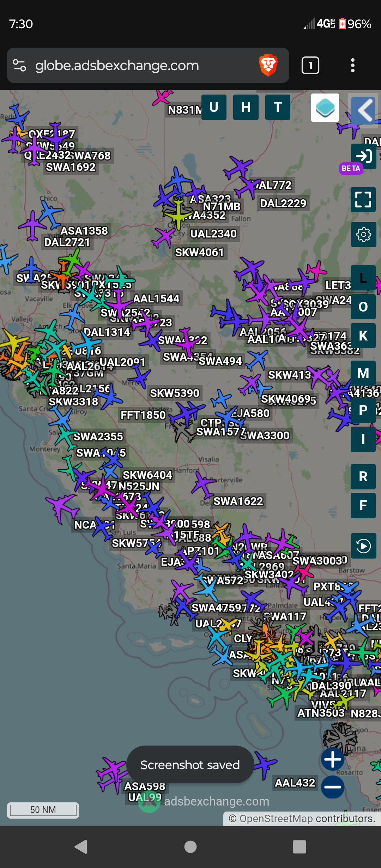Tap the U filter button
This screenshot has height=868, width=381.
214,107
